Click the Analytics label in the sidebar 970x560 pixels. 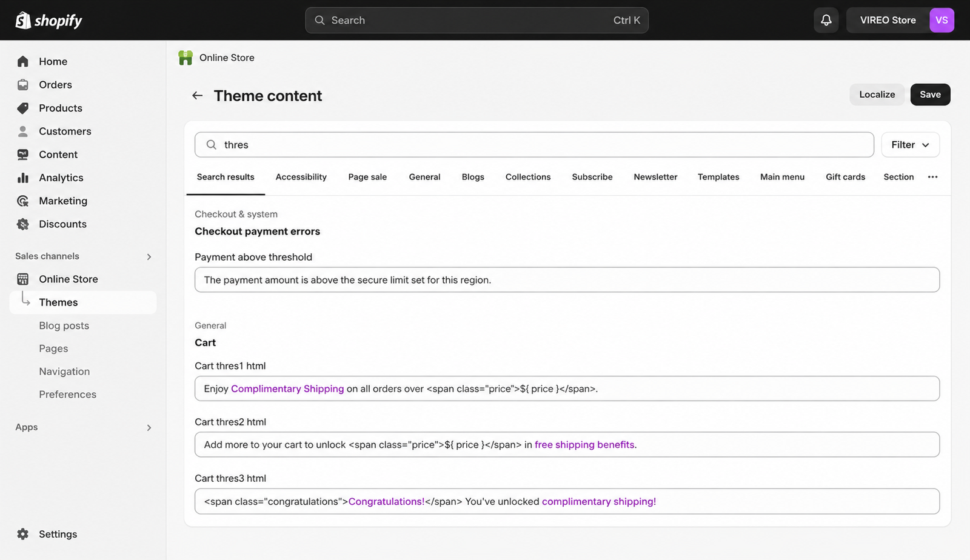(x=61, y=178)
